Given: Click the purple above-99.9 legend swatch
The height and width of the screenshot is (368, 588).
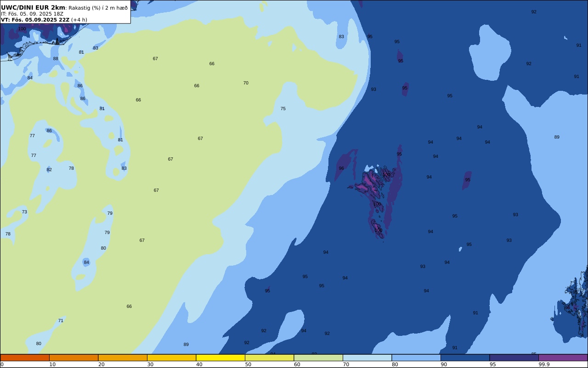Looking at the screenshot, I should coord(563,357).
